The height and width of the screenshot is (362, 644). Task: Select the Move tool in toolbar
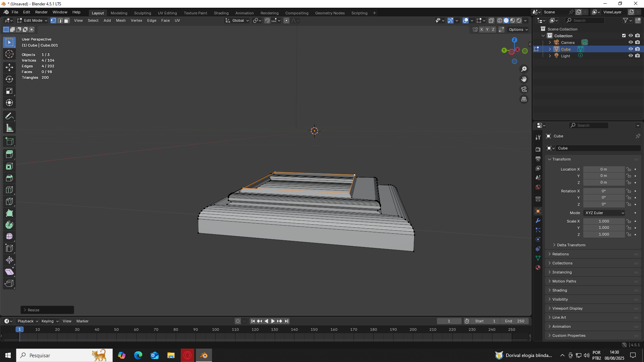click(x=9, y=67)
